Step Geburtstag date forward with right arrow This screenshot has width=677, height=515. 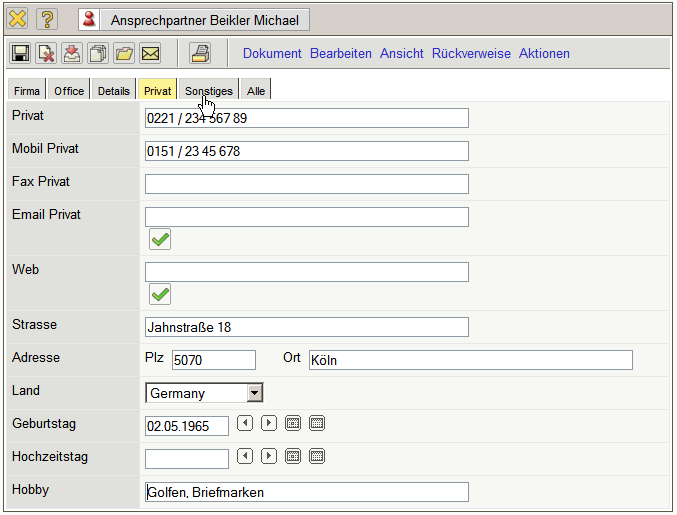[x=268, y=423]
